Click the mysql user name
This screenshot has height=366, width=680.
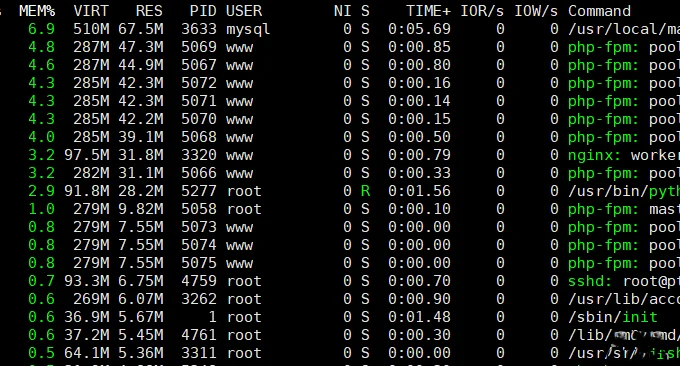(x=248, y=29)
